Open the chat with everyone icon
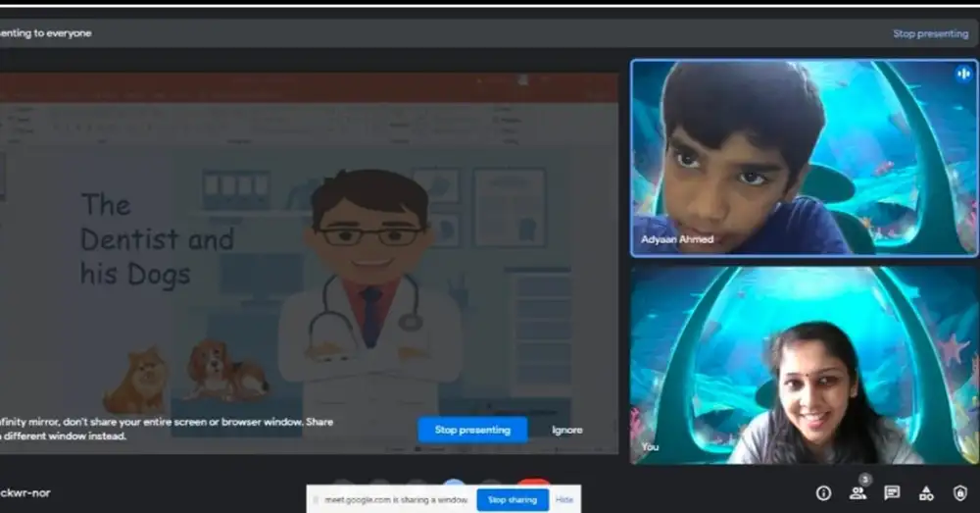 tap(892, 492)
